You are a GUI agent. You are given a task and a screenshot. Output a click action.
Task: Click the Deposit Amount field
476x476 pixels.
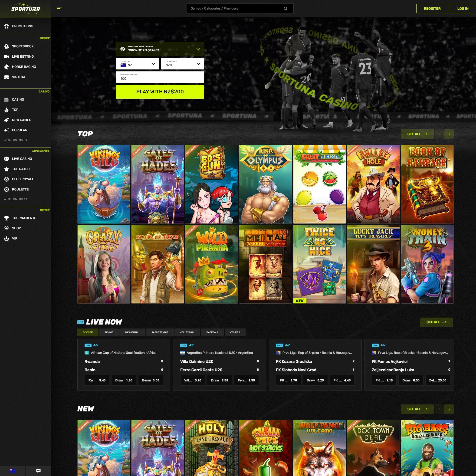160,77
